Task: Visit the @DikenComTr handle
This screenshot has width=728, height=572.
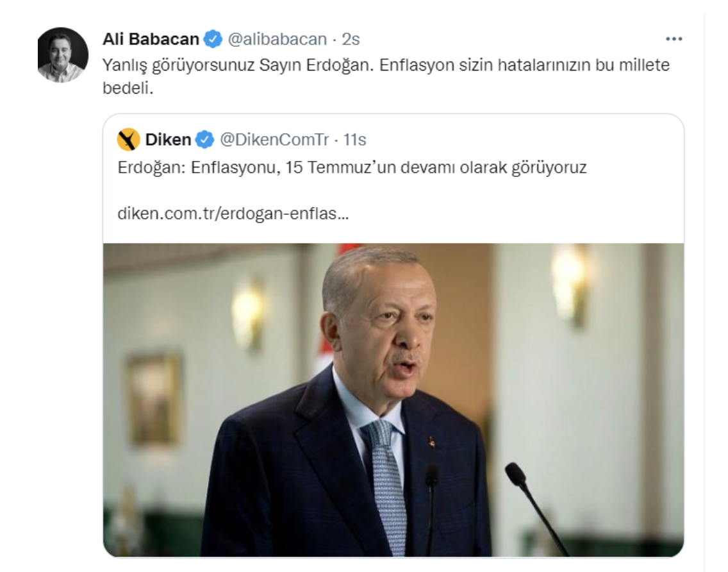Action: (x=274, y=139)
